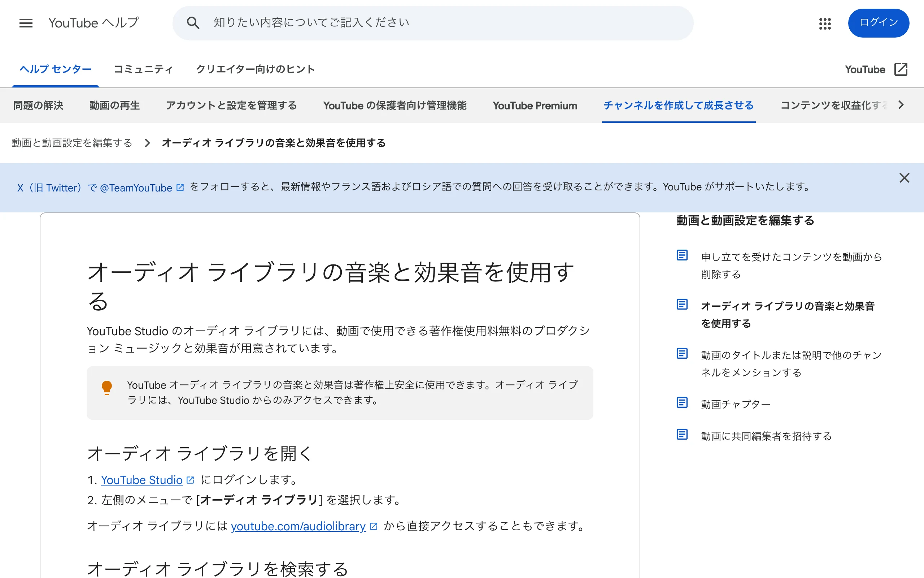Image resolution: width=924 pixels, height=578 pixels.
Task: Click the main article title heading
Action: tap(331, 286)
